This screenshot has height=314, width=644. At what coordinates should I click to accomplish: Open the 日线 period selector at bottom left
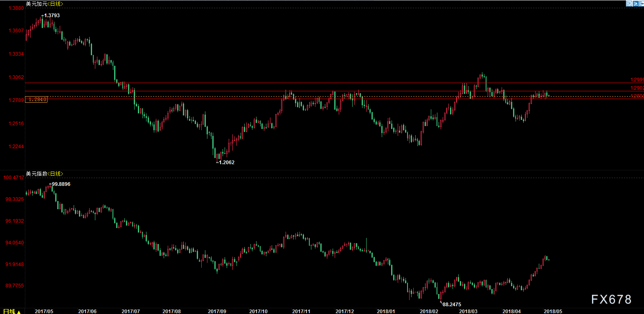[12, 312]
